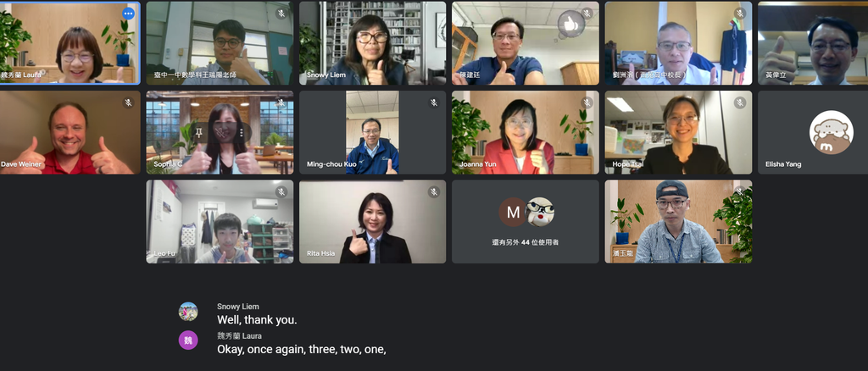Click the muted mic icon on Joanna Yun's tile

pyautogui.click(x=587, y=102)
